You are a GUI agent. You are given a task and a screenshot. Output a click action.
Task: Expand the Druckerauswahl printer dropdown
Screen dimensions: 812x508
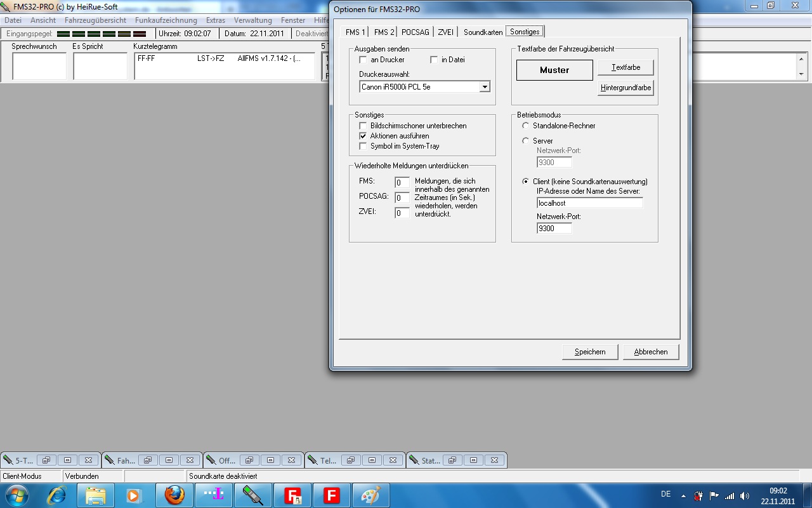click(x=485, y=87)
